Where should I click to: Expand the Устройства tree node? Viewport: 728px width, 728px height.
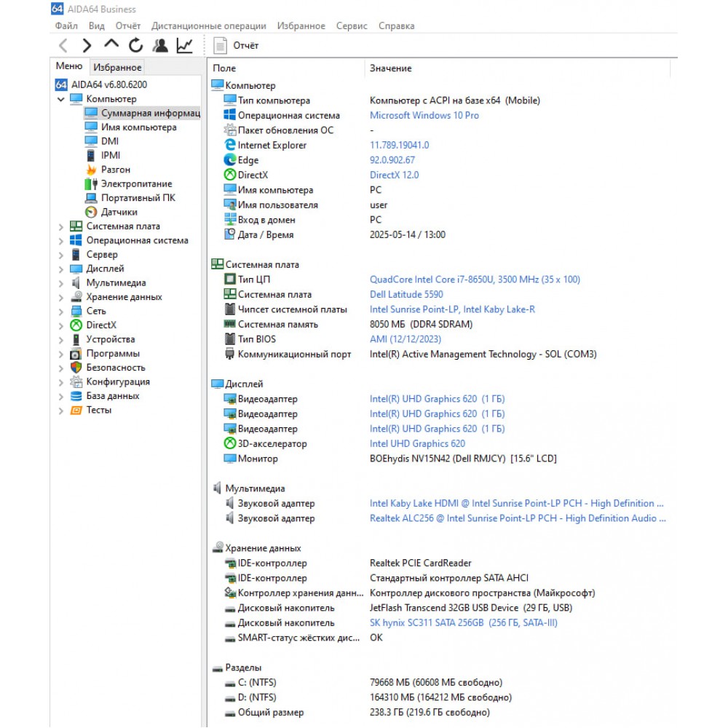61,340
